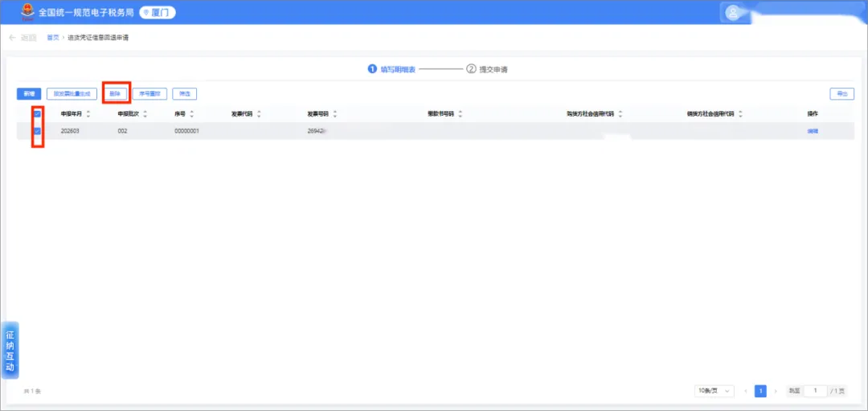This screenshot has height=411, width=868.
Task: Open the 首页 breadcrumb link
Action: tap(52, 38)
